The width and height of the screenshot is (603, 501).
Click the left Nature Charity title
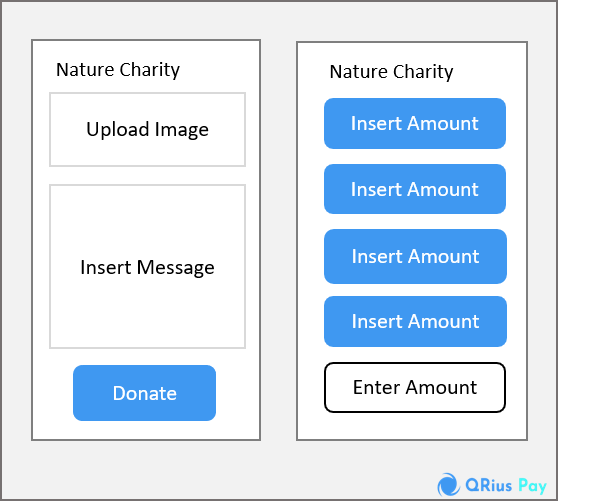[x=118, y=70]
